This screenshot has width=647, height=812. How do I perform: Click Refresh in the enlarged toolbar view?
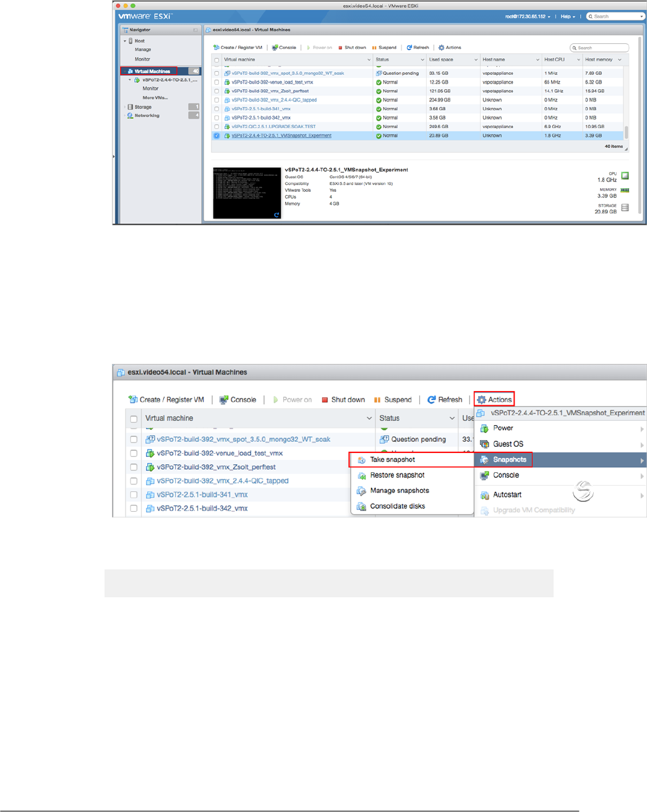coord(445,400)
